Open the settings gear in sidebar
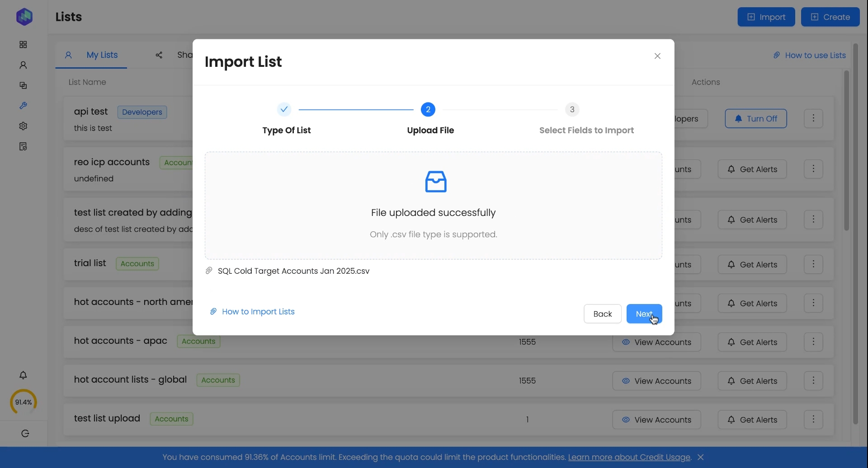 pos(23,126)
